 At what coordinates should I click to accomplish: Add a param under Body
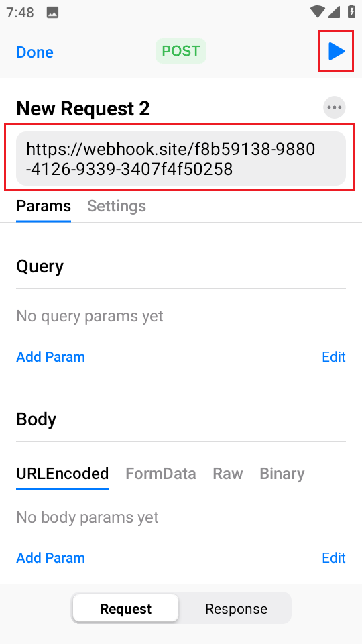click(x=50, y=557)
